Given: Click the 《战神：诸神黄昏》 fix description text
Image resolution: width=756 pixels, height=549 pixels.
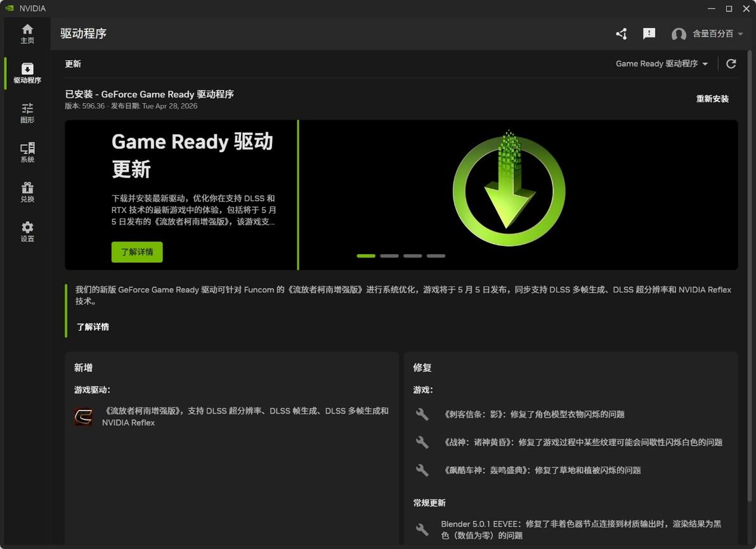Looking at the screenshot, I should pyautogui.click(x=582, y=442).
